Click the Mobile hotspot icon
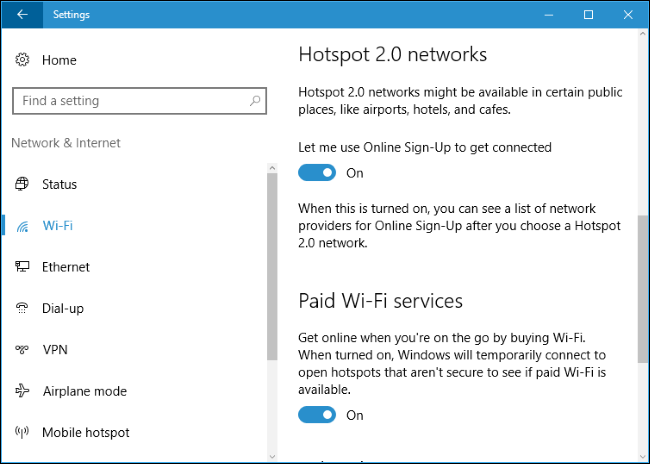This screenshot has width=650, height=464. click(x=22, y=433)
